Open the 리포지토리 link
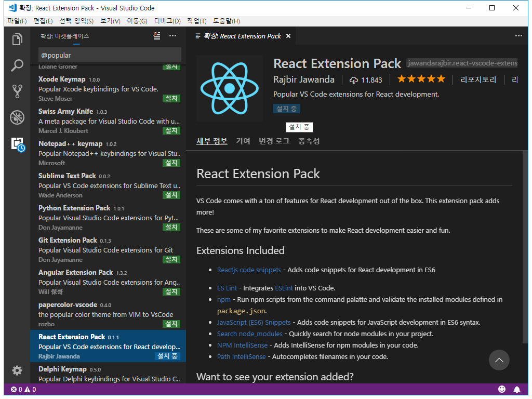Screen dimensions: 532x399 [x=478, y=79]
